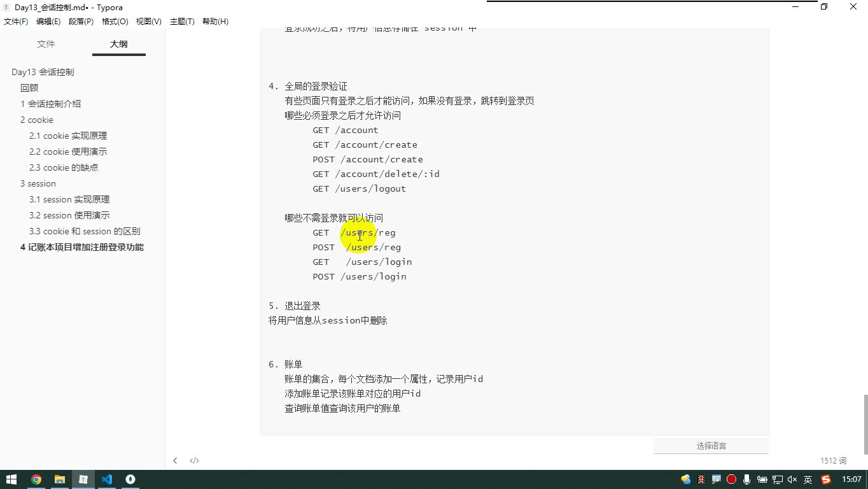Click the microphone tray icon
Viewport: 868px width, 489px height.
746,479
